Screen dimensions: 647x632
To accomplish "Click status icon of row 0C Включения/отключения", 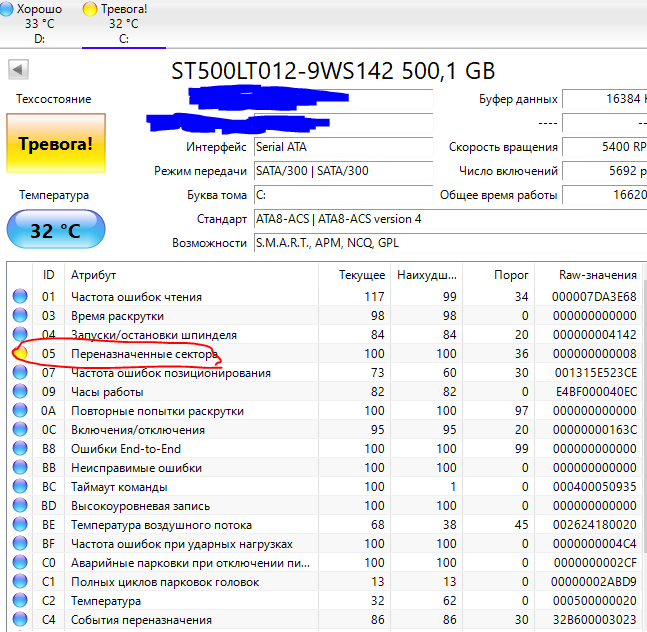I will [20, 429].
